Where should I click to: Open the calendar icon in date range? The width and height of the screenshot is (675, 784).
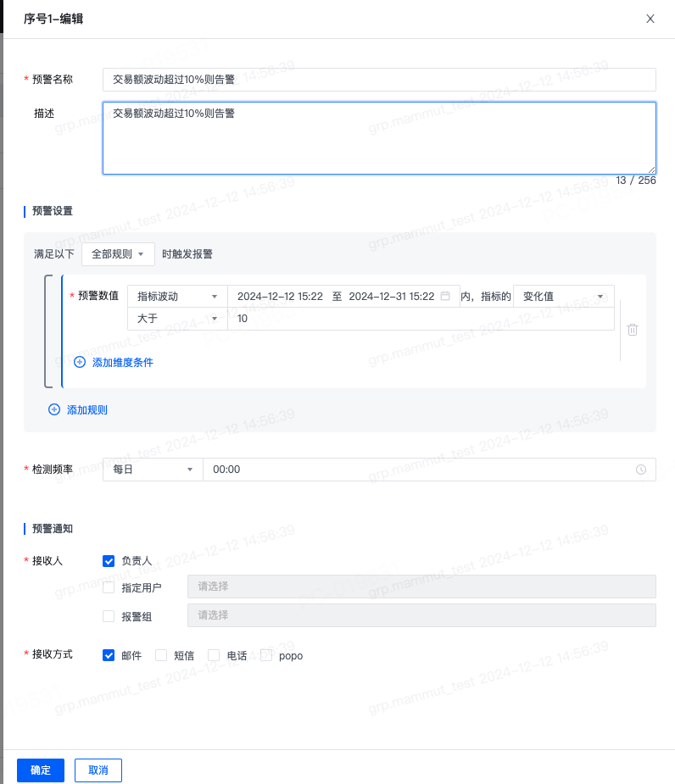tap(445, 296)
